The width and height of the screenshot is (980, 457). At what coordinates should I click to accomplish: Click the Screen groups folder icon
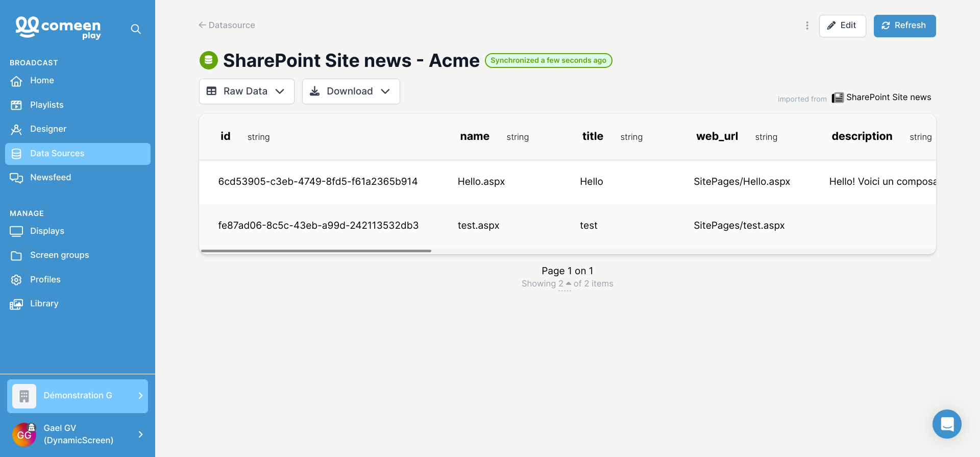pyautogui.click(x=16, y=255)
